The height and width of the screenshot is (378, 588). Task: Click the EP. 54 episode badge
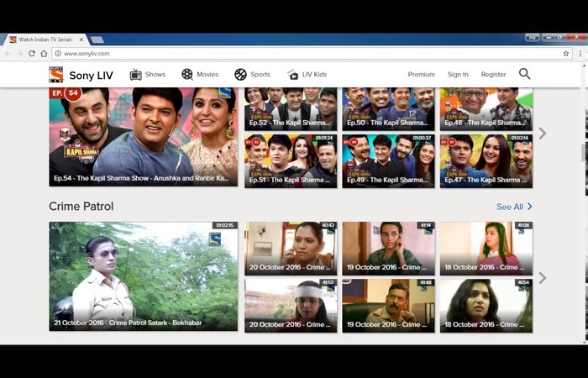pyautogui.click(x=66, y=93)
